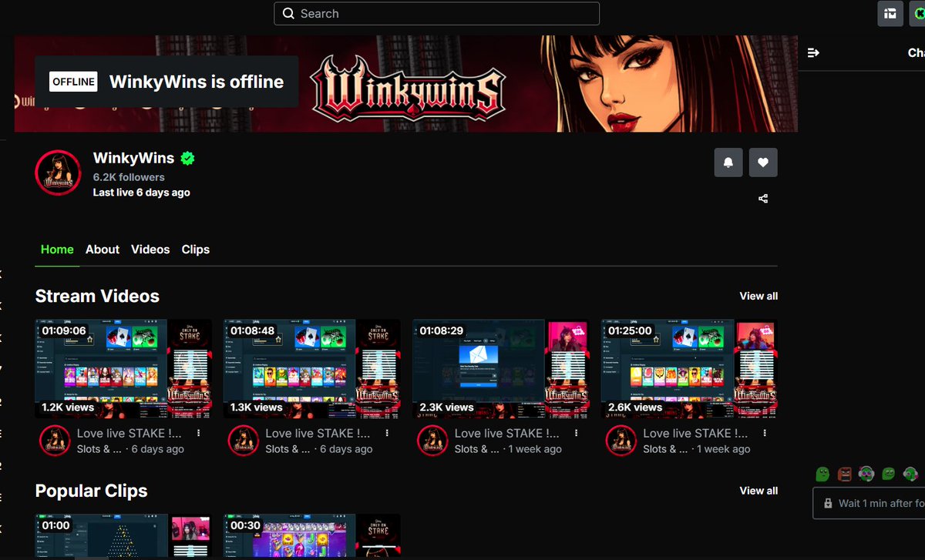Click the channel avatar under the 01:08:48 video
Viewport: 925px width, 560px height.
point(242,441)
